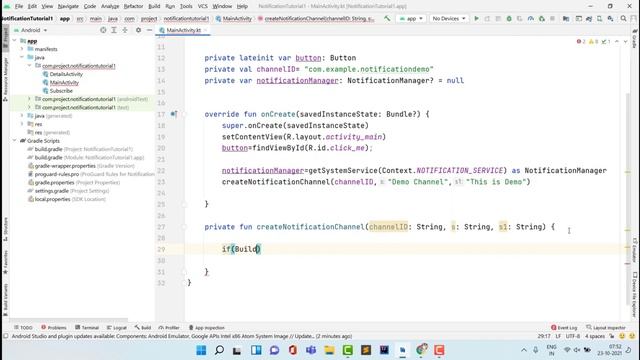The image size is (640, 360).
Task: Open File Explorer from taskbar
Action: [329, 350]
